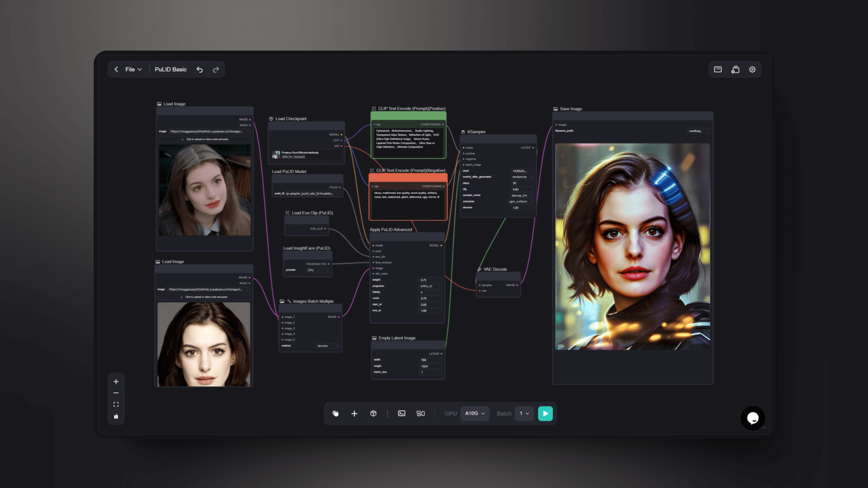Image resolution: width=868 pixels, height=488 pixels.
Task: Run the workflow with play button
Action: (545, 413)
